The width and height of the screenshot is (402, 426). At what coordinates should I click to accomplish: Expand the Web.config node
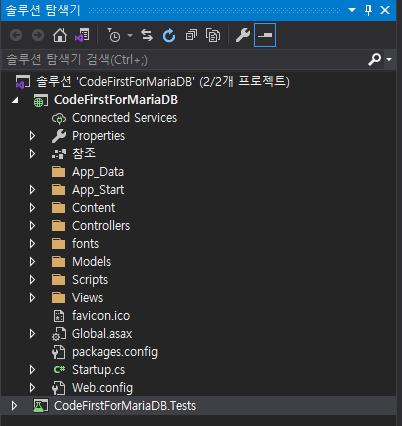point(32,388)
